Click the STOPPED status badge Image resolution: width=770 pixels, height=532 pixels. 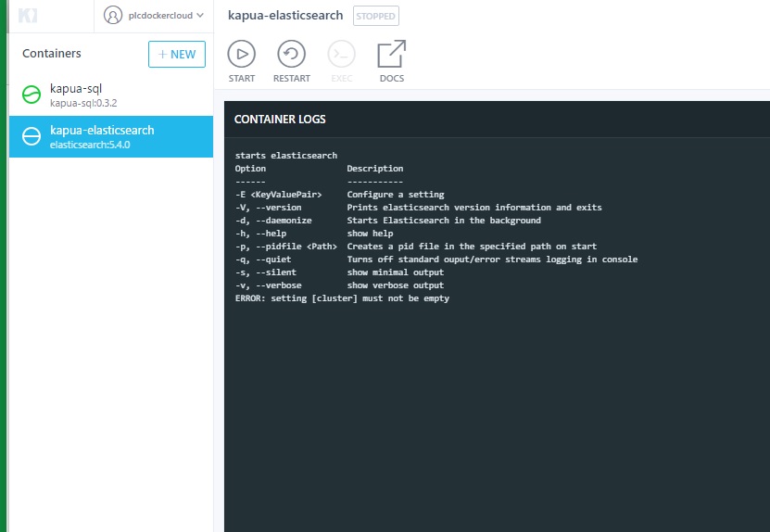click(x=375, y=16)
